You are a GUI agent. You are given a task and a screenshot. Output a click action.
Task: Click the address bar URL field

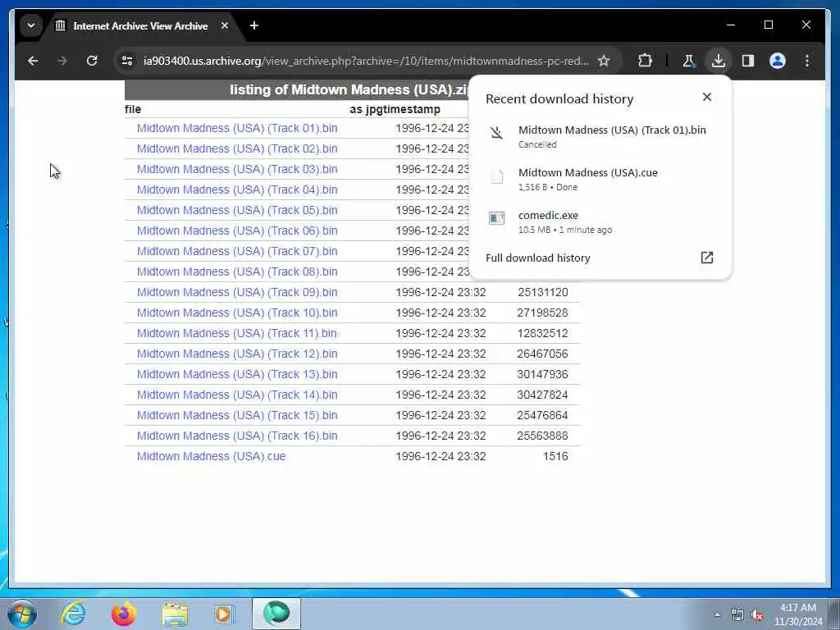(x=365, y=61)
